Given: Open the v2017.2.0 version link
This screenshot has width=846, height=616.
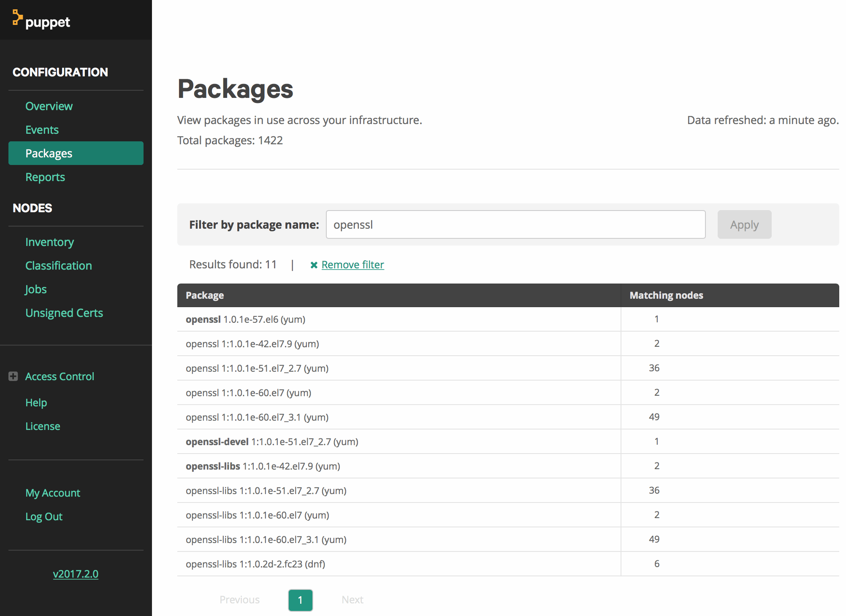Looking at the screenshot, I should 76,574.
